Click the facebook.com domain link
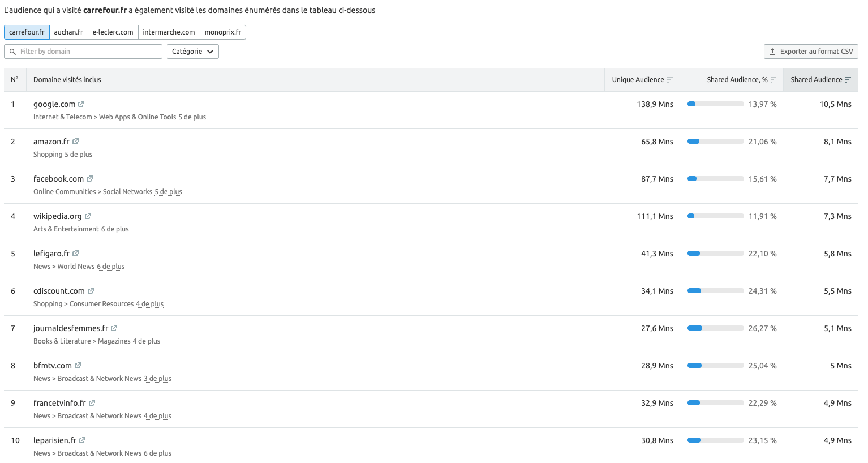 point(58,179)
